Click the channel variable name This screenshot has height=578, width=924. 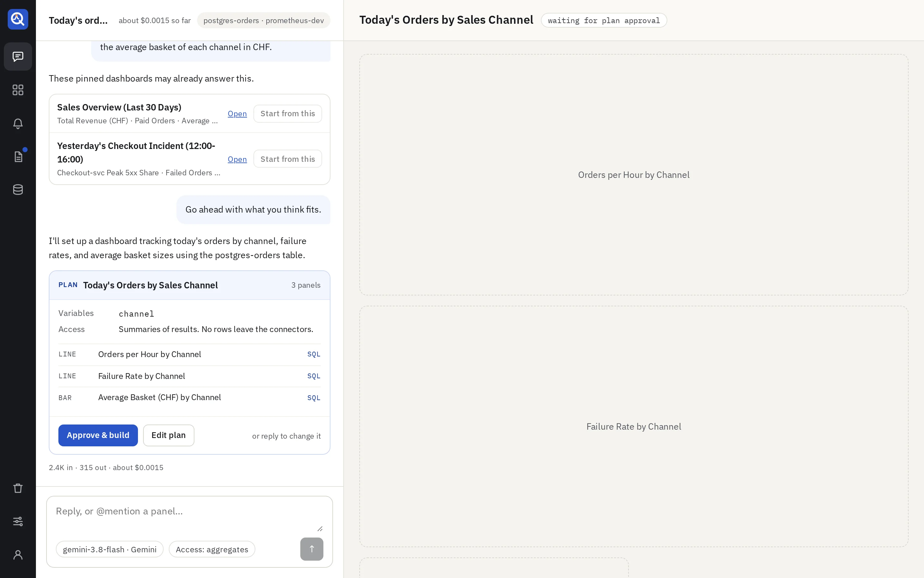[136, 314]
